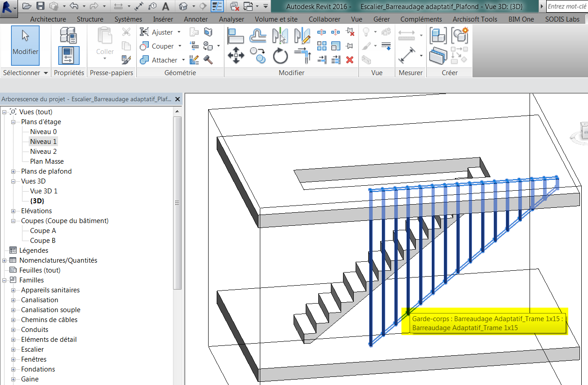Select the Rotate tool in the Modifier panel
This screenshot has height=385, width=588.
point(280,55)
